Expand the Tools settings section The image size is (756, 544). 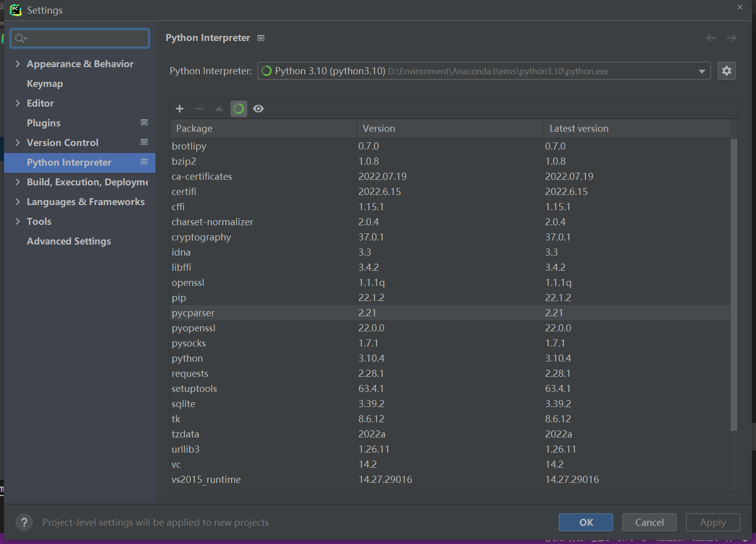pos(18,221)
